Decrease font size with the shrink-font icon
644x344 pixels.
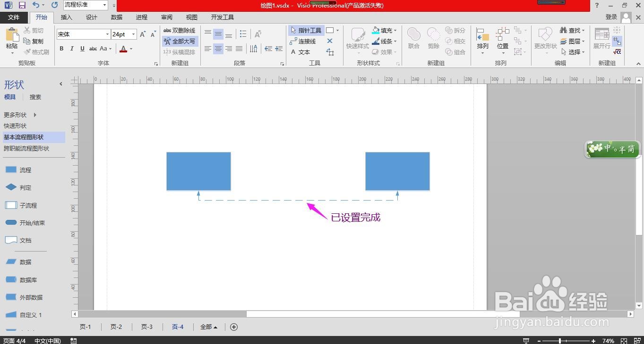point(153,34)
